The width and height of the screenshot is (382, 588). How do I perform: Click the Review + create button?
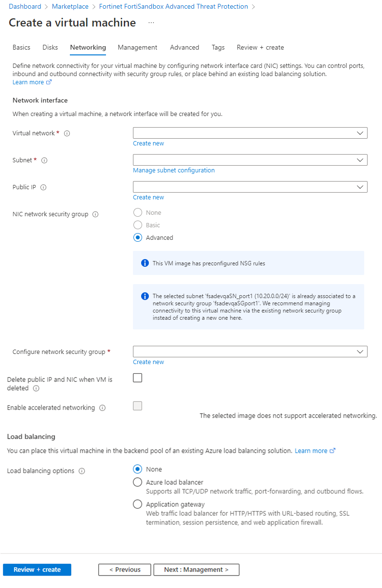point(37,570)
